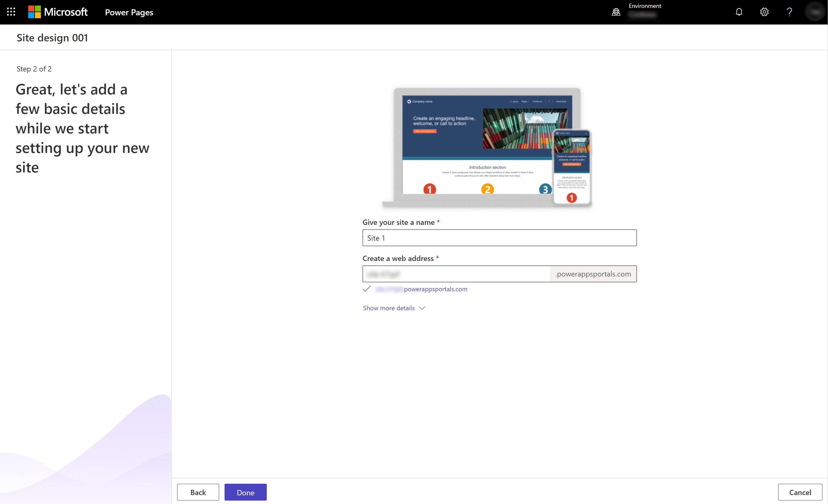Image resolution: width=828 pixels, height=504 pixels.
Task: Click the Done button to proceed
Action: coord(245,492)
